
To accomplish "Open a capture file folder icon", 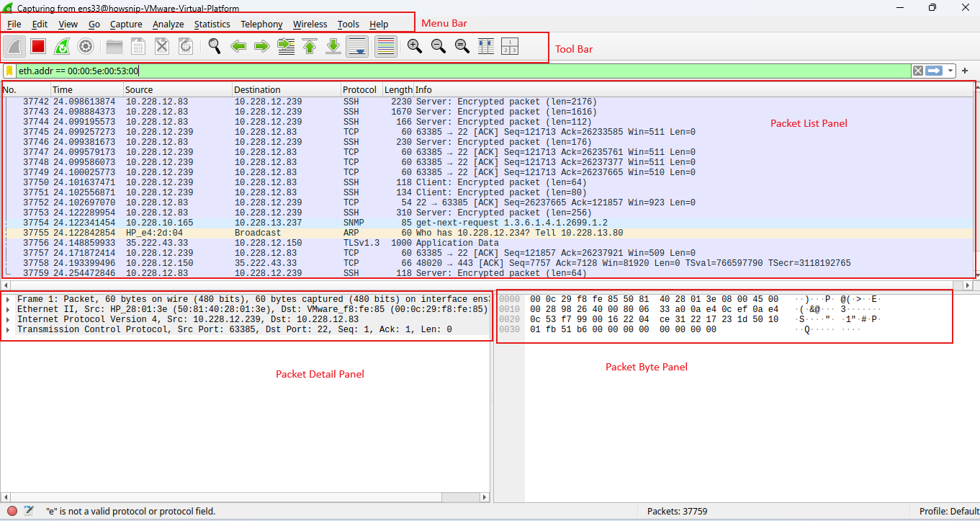I will tap(114, 47).
